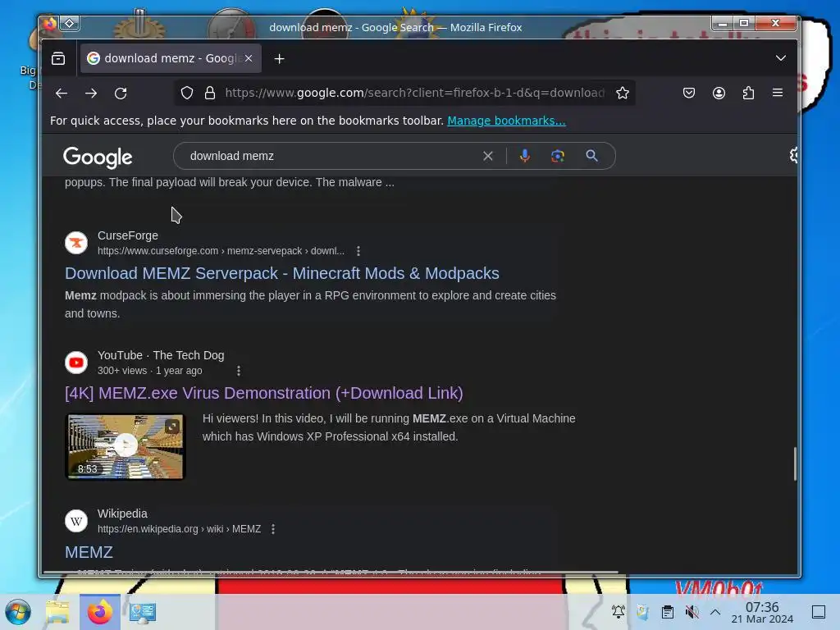Viewport: 840px width, 630px height.
Task: Open the Firefox View recent browsing button
Action: tap(58, 58)
